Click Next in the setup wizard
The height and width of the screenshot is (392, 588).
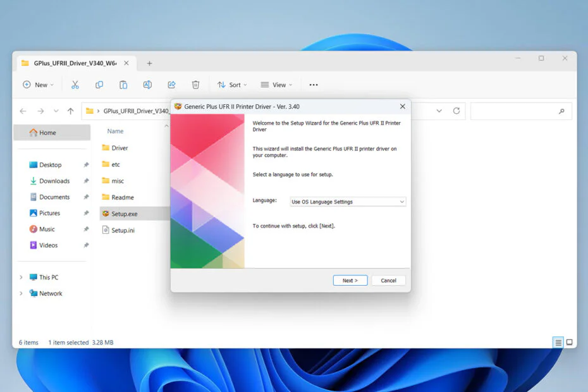[350, 281]
